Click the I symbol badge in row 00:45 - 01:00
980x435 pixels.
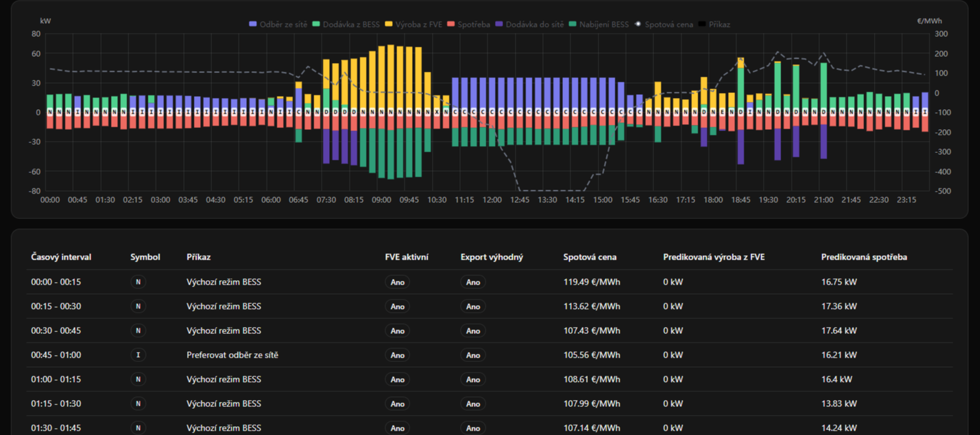pyautogui.click(x=138, y=355)
